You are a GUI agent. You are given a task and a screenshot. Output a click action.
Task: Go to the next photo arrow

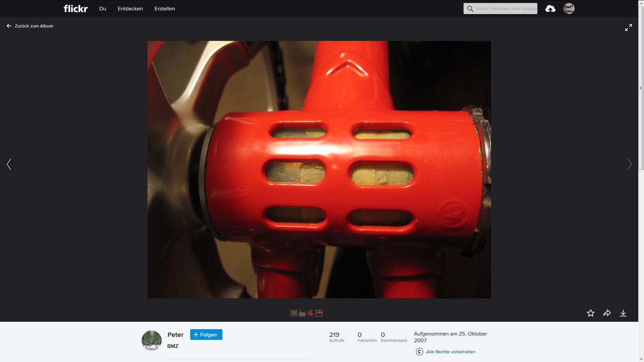point(629,164)
